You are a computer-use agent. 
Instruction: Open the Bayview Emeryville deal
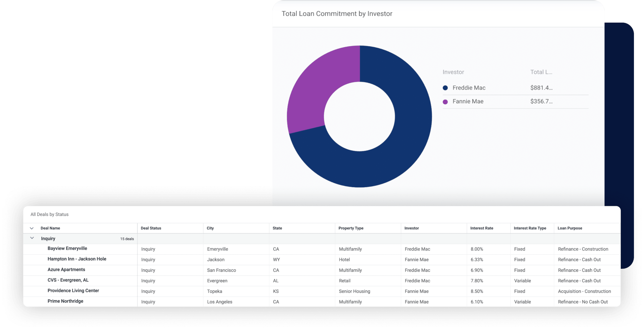coord(67,249)
